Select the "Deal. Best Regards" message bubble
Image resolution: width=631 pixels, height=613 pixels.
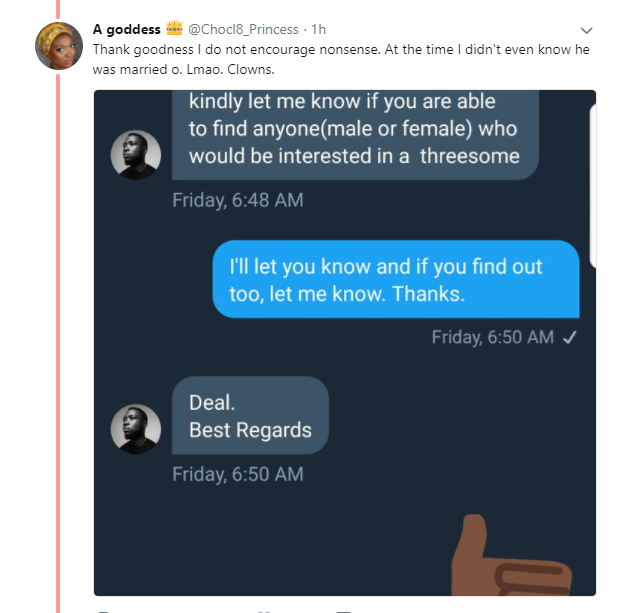click(x=250, y=416)
